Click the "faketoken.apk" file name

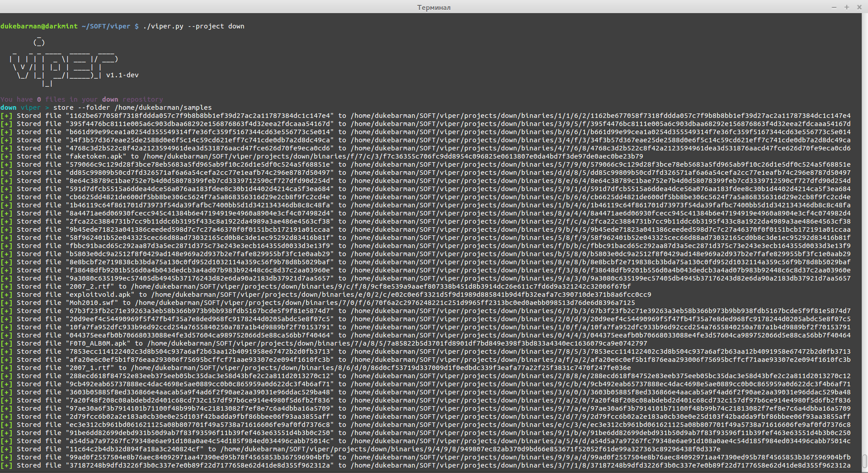(96, 156)
